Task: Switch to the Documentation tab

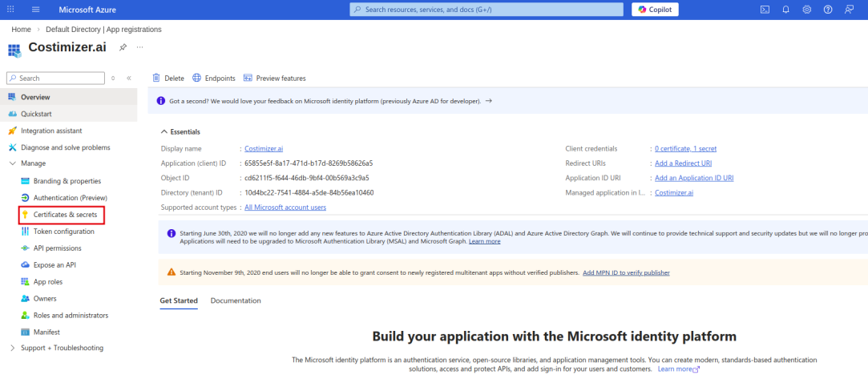Action: click(236, 300)
